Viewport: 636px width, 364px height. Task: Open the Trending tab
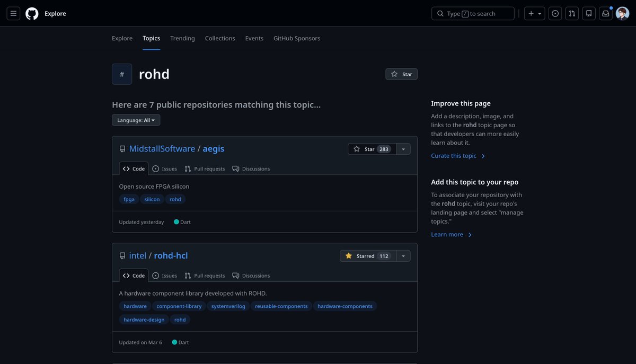coord(182,38)
